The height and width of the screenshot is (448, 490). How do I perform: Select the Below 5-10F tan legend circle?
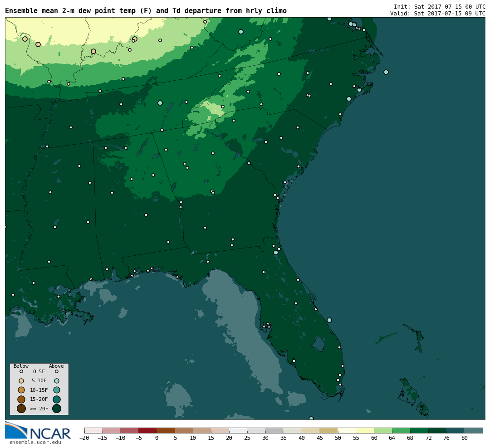pyautogui.click(x=21, y=381)
